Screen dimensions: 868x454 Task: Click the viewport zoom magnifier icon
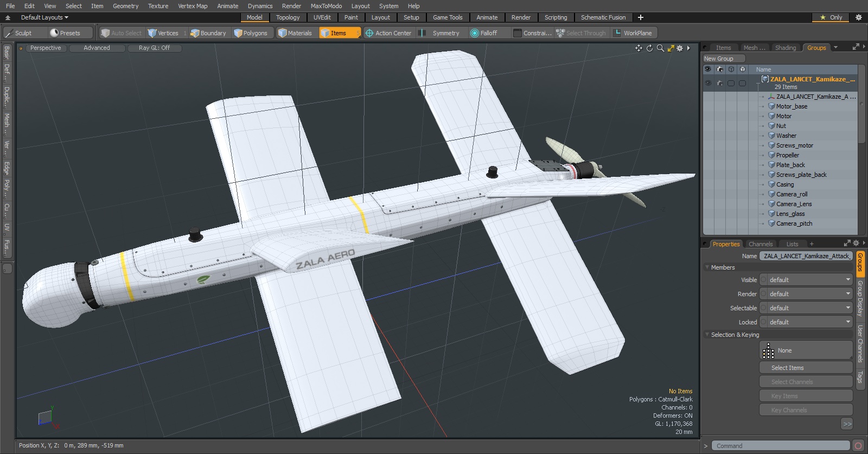coord(660,48)
